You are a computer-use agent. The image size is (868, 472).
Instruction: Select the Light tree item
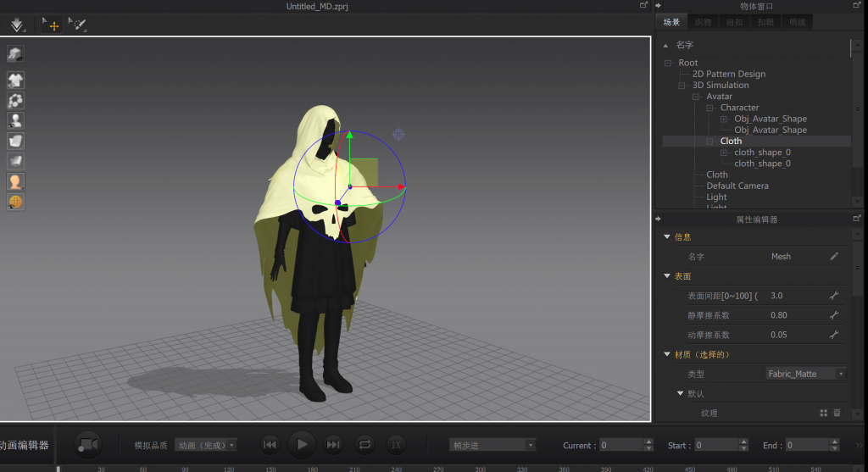(716, 197)
